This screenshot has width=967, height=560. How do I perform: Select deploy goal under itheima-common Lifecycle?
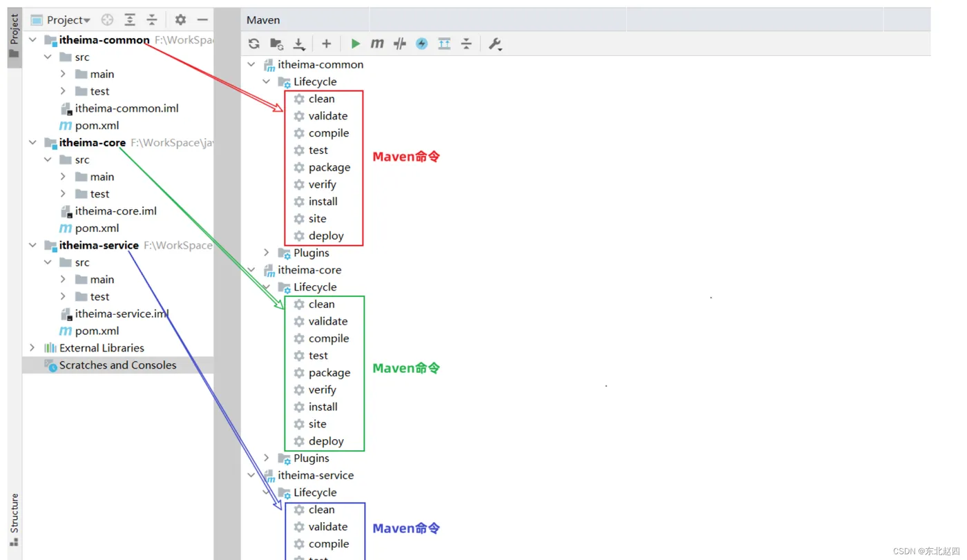click(x=318, y=235)
